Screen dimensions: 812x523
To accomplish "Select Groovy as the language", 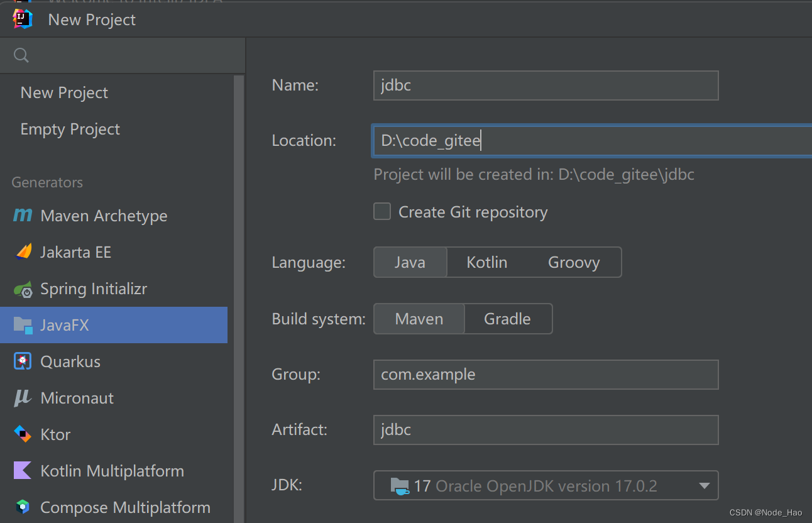I will tap(574, 262).
